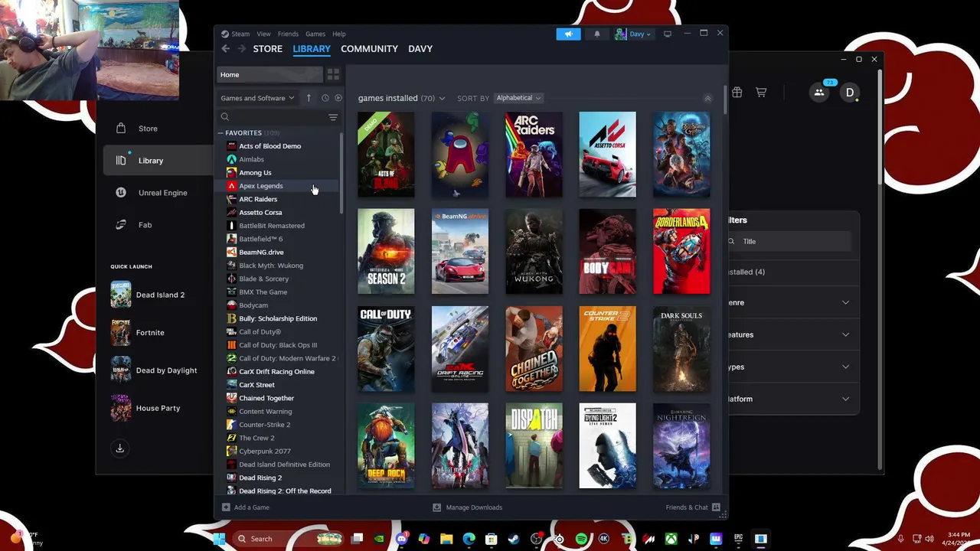Open Epic Games Launcher taskbar icon
Image resolution: width=980 pixels, height=551 pixels.
pos(739,539)
